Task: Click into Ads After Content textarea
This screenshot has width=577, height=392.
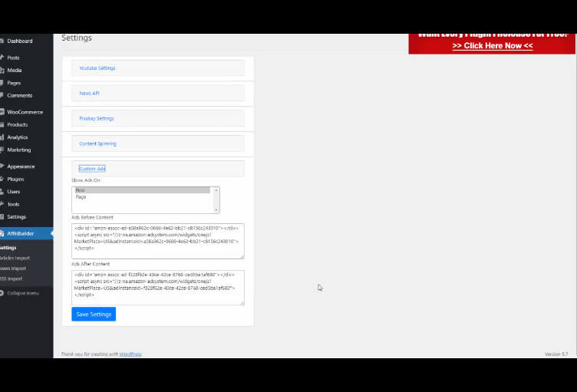Action: (158, 288)
